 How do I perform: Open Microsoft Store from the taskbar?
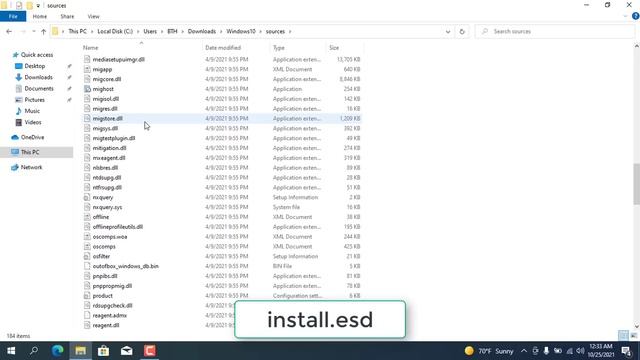coord(104,351)
